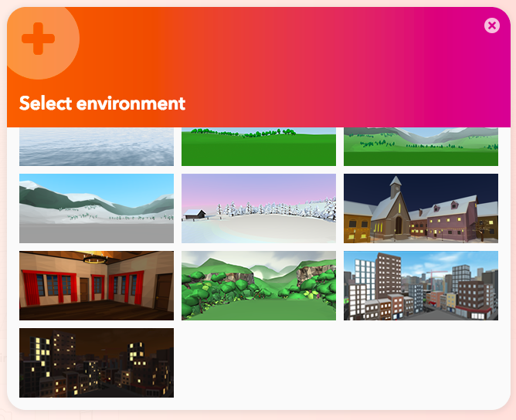Click the tree line on meadow thumbnail
Viewport: 516px width, 420px height.
point(243,132)
